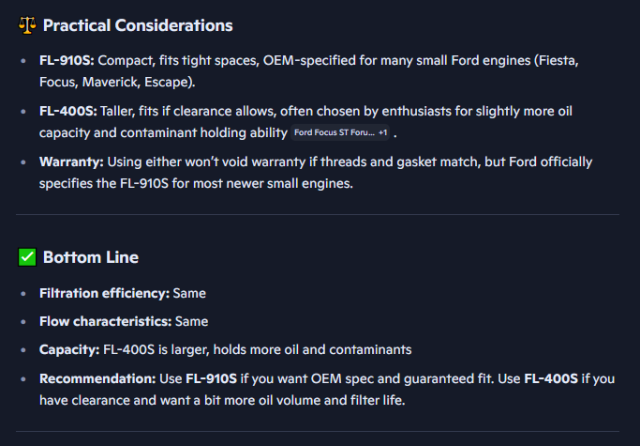Click the Filtration efficiency: label
This screenshot has height=446, width=640.
pos(104,294)
